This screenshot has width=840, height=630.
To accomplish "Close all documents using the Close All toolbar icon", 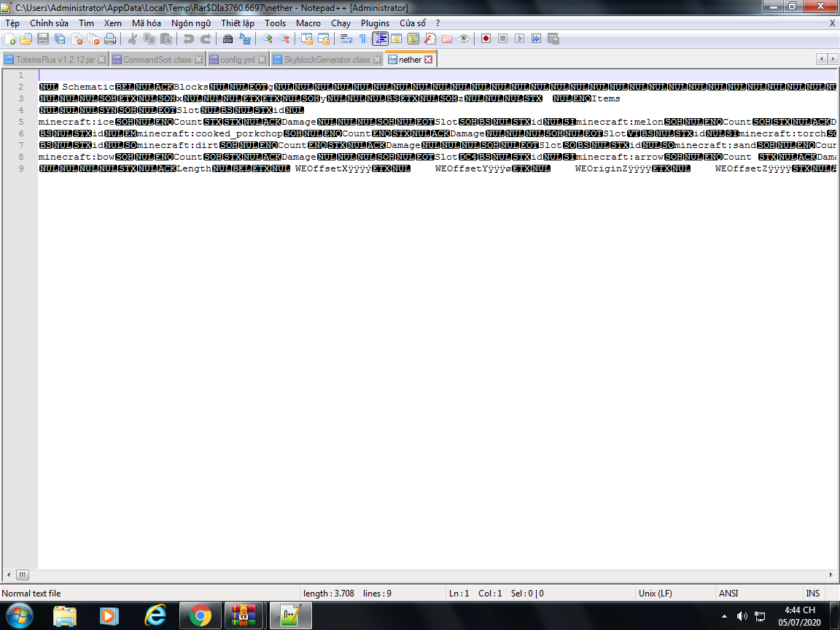I will pos(94,39).
